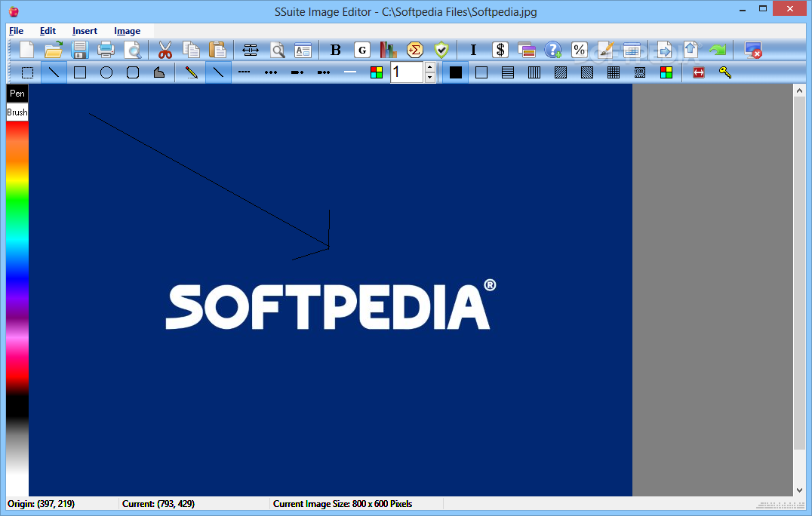Select the diagonal cross hatch brush pattern
The image size is (812, 516).
(640, 72)
